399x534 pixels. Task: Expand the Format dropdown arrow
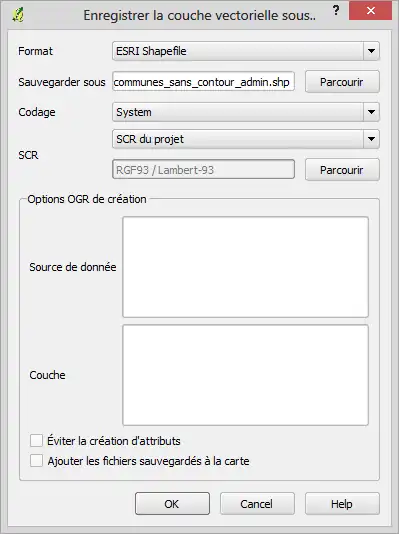(371, 51)
